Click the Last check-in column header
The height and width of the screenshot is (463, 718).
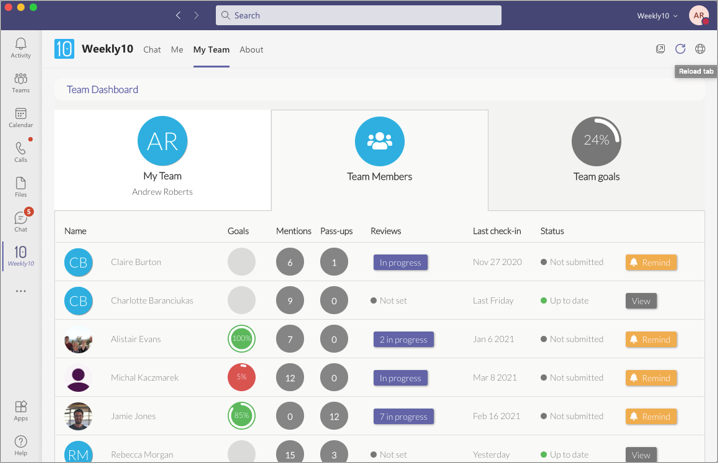[497, 231]
